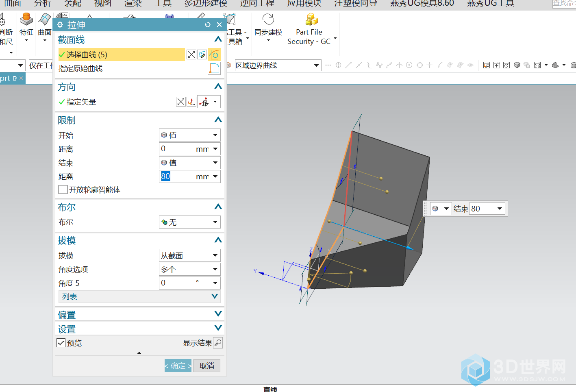
Task: Click the rotate view icon
Action: tap(506, 65)
